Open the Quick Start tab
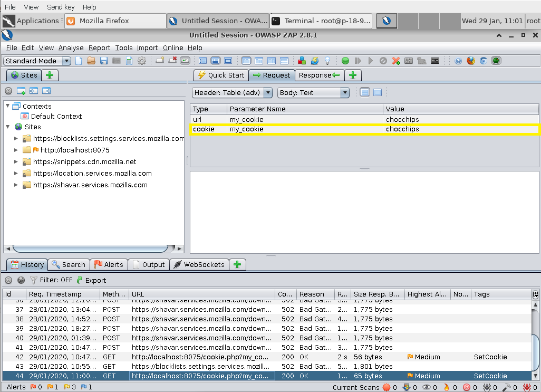Viewport: 541px width, 392px height. click(x=221, y=75)
